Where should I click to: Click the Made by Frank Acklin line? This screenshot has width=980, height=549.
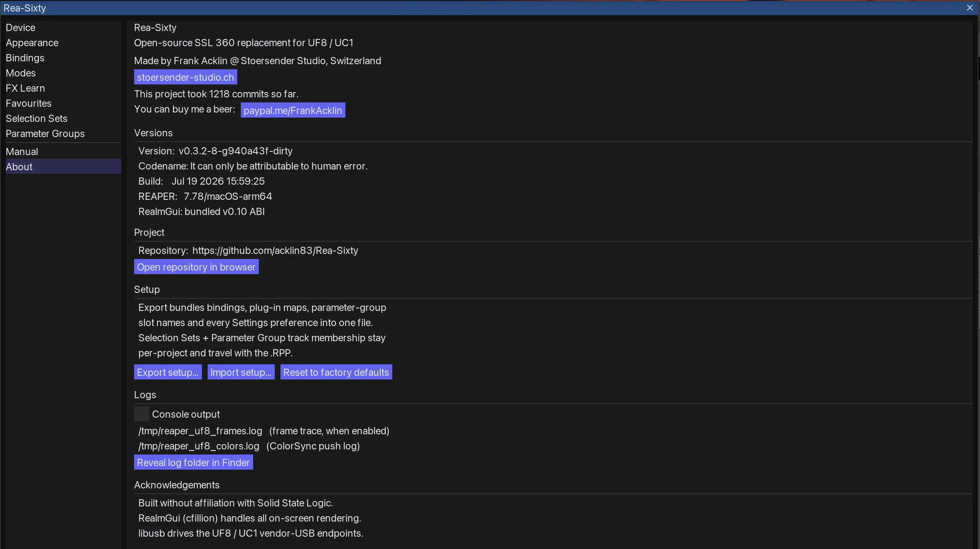coord(257,61)
